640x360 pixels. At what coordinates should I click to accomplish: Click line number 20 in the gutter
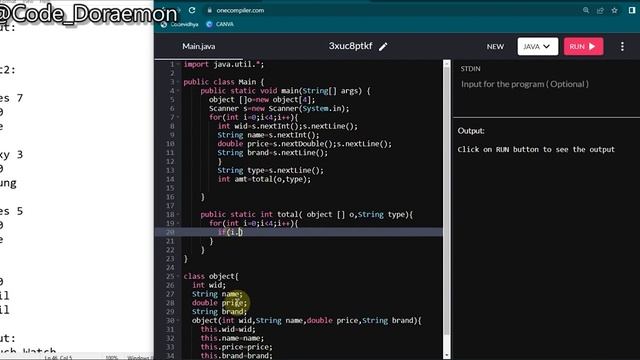point(170,232)
